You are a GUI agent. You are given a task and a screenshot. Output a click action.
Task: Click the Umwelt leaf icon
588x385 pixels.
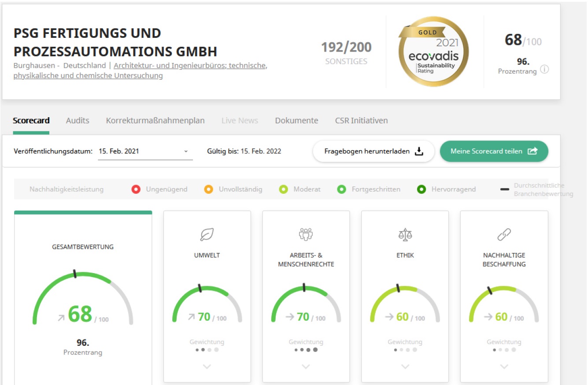coord(207,235)
